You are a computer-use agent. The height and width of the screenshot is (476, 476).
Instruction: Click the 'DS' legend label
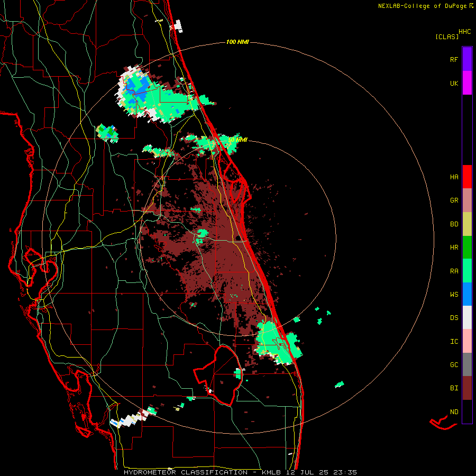pos(454,318)
